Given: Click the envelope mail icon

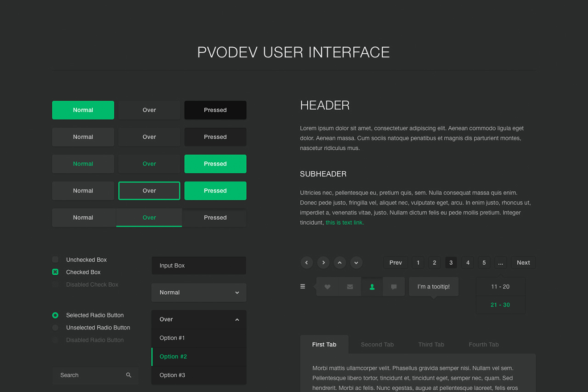Looking at the screenshot, I should click(x=350, y=287).
